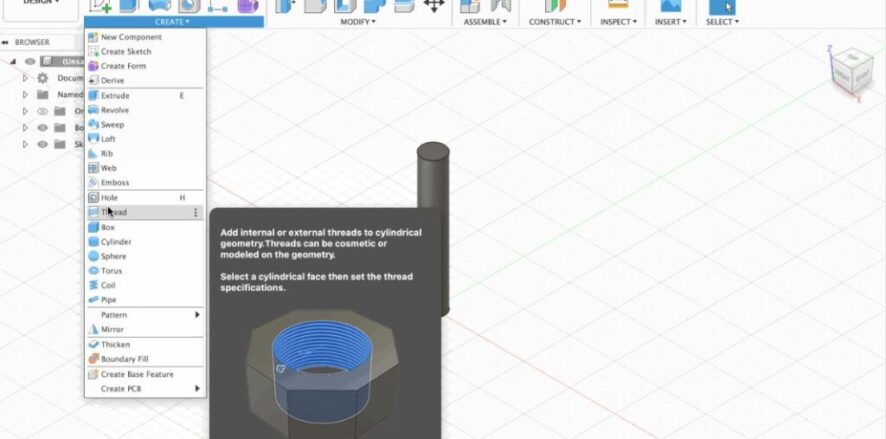Image resolution: width=886 pixels, height=439 pixels.
Task: Click the Rib icon in the menu
Action: pos(93,154)
